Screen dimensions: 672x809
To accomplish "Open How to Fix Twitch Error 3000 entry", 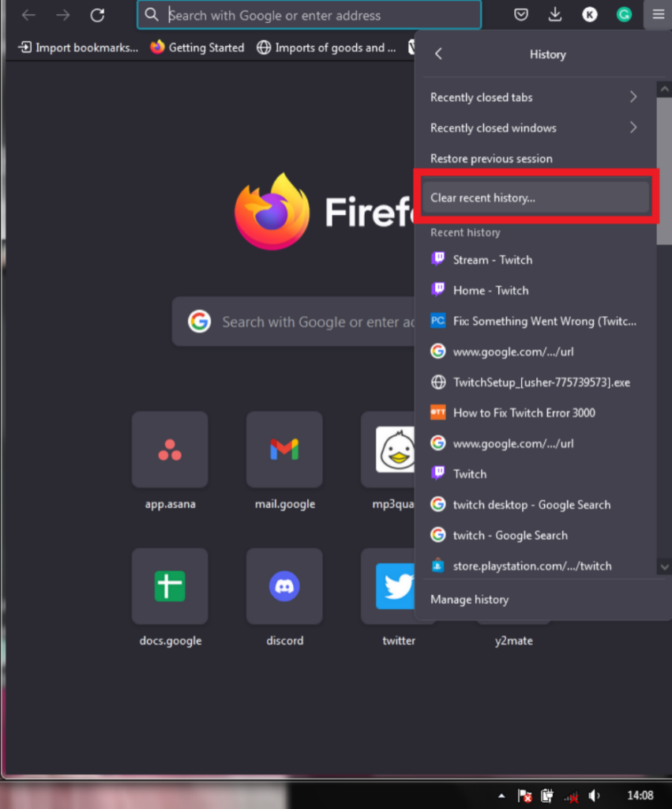I will [535, 412].
